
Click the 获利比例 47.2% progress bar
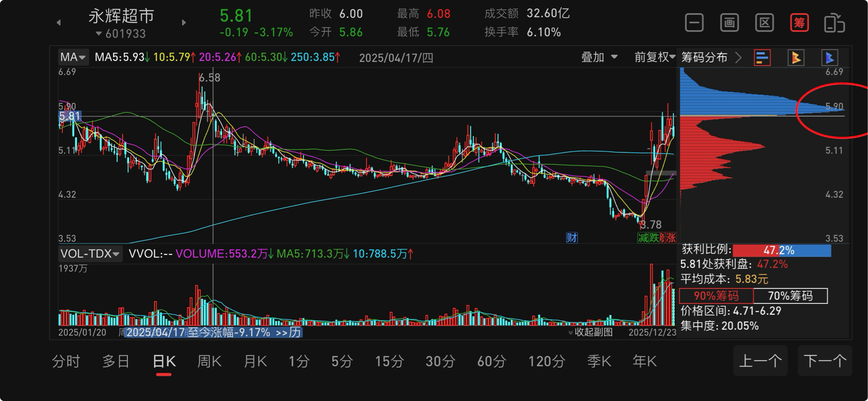click(x=781, y=251)
